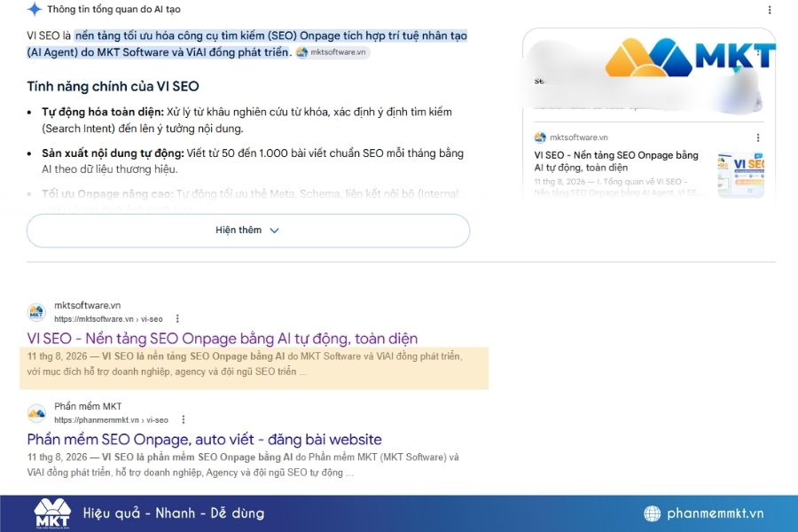The image size is (798, 532).
Task: Click the AI overview sparkle icon
Action: pos(34,9)
